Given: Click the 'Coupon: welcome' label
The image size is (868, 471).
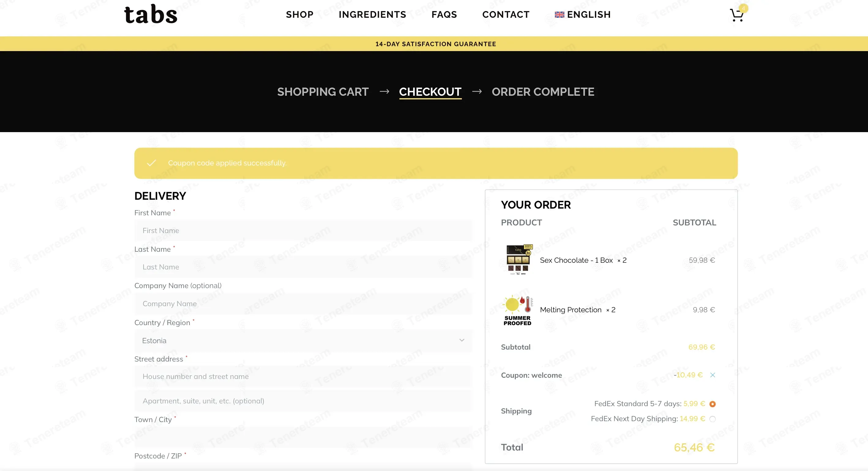Looking at the screenshot, I should tap(531, 375).
